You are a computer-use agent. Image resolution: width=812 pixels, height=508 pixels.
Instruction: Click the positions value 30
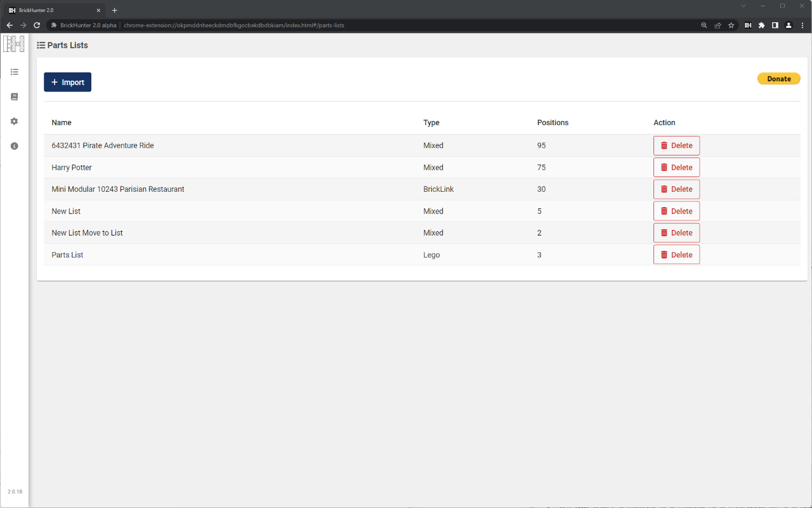coord(541,189)
